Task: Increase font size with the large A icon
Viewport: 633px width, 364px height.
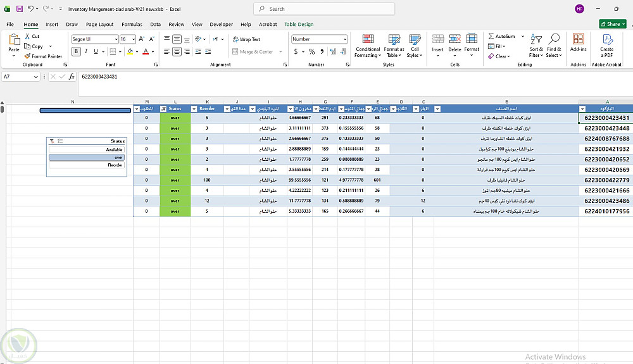Action: coord(141,39)
